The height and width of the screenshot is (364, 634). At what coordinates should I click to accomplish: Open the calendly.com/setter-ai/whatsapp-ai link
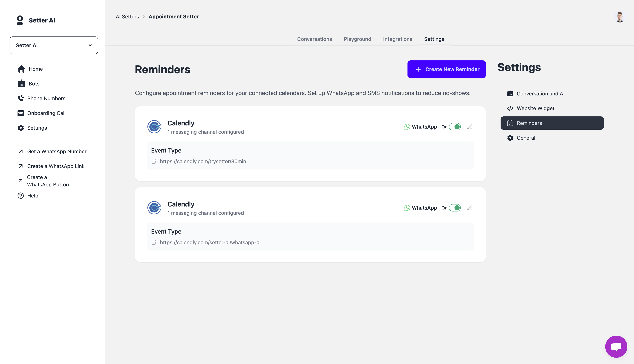coord(210,242)
